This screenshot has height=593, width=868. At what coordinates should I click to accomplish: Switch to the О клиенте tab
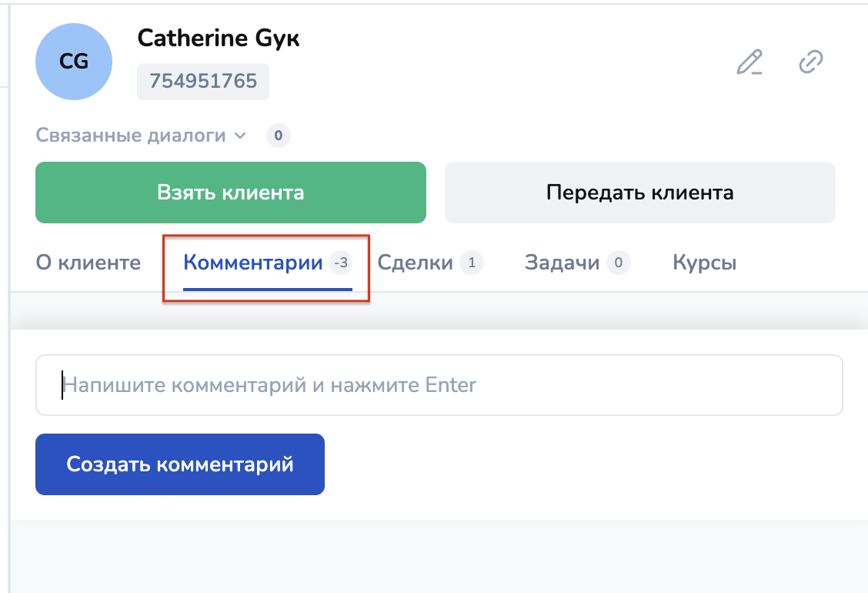click(x=88, y=263)
